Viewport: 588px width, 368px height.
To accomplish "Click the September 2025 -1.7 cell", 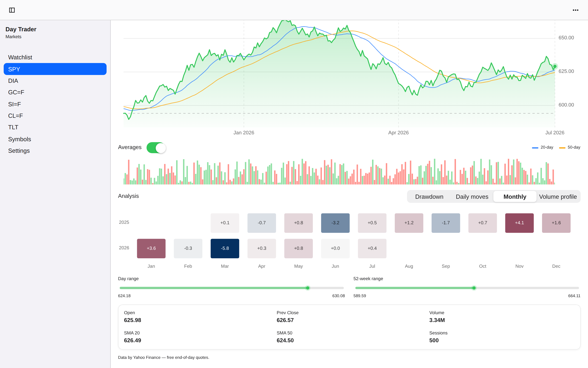I will 446,223.
